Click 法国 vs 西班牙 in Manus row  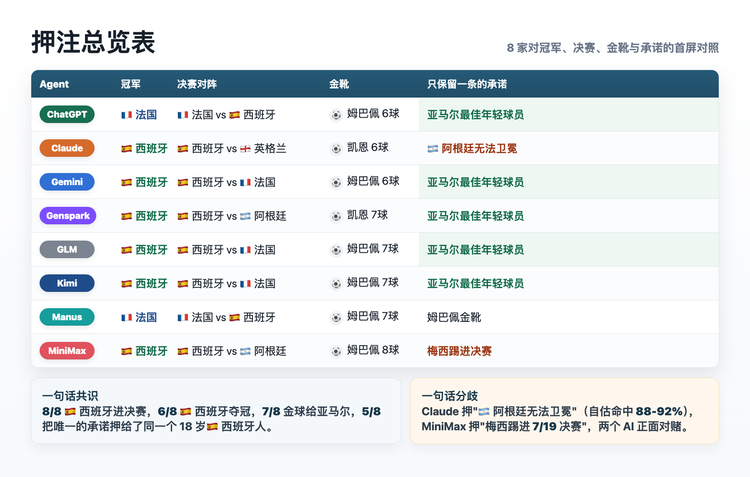click(226, 317)
